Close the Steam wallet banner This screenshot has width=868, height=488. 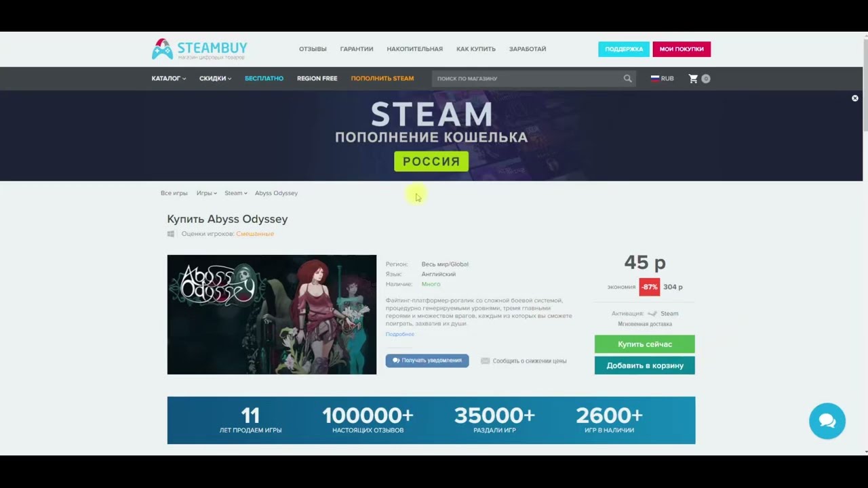pyautogui.click(x=855, y=98)
